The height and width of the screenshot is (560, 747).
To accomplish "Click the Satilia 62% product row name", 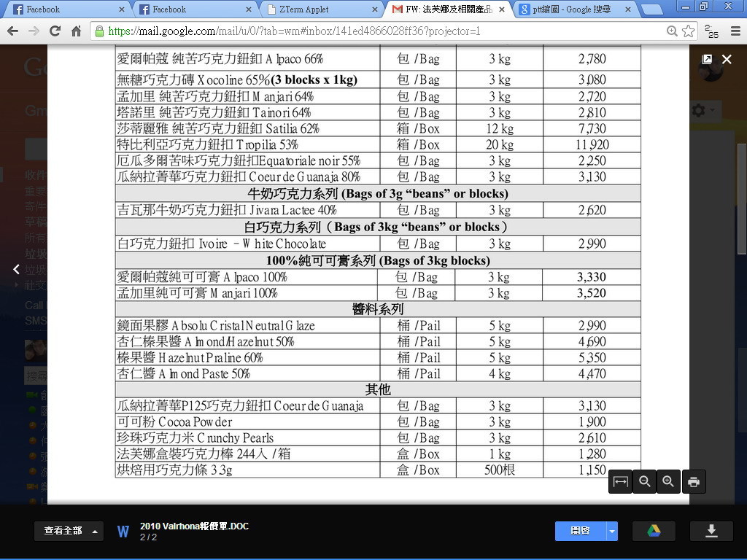I will coord(218,128).
